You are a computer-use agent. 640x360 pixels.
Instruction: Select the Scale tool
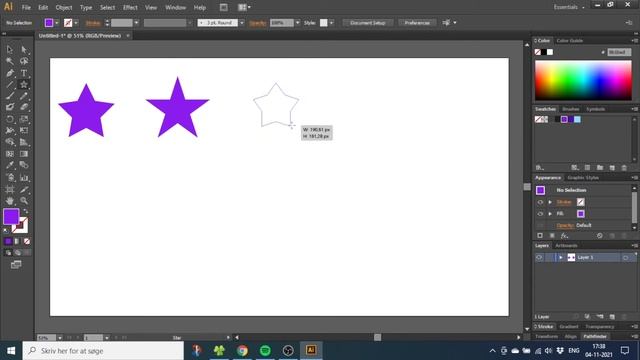click(x=24, y=119)
